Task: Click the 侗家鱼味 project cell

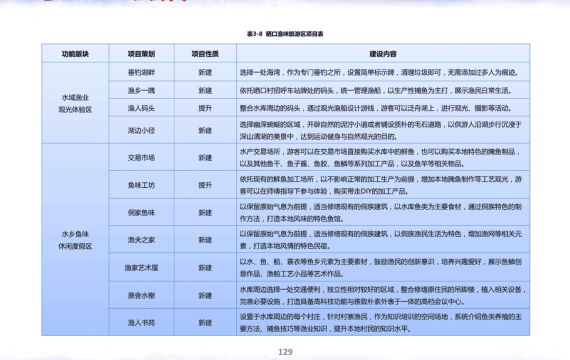Action: point(141,212)
